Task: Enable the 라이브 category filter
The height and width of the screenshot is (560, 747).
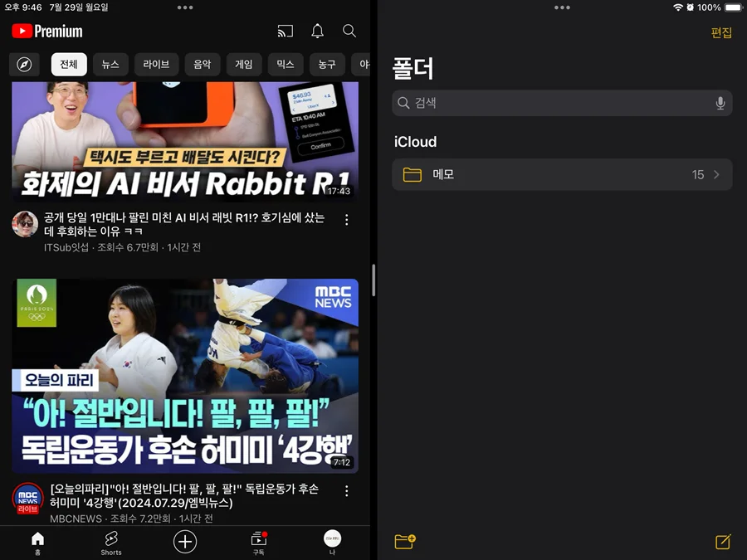Action: click(x=156, y=64)
